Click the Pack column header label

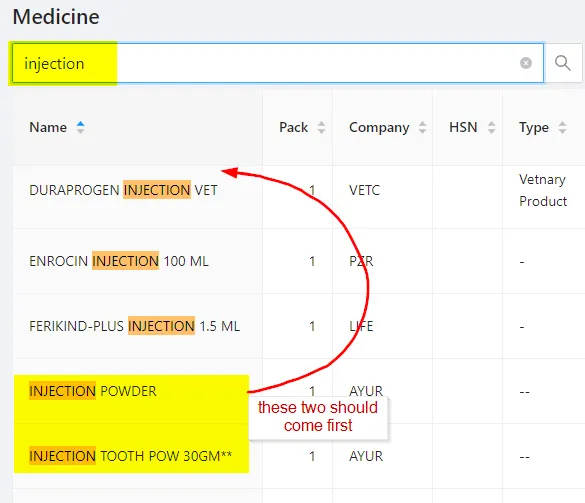click(x=294, y=127)
